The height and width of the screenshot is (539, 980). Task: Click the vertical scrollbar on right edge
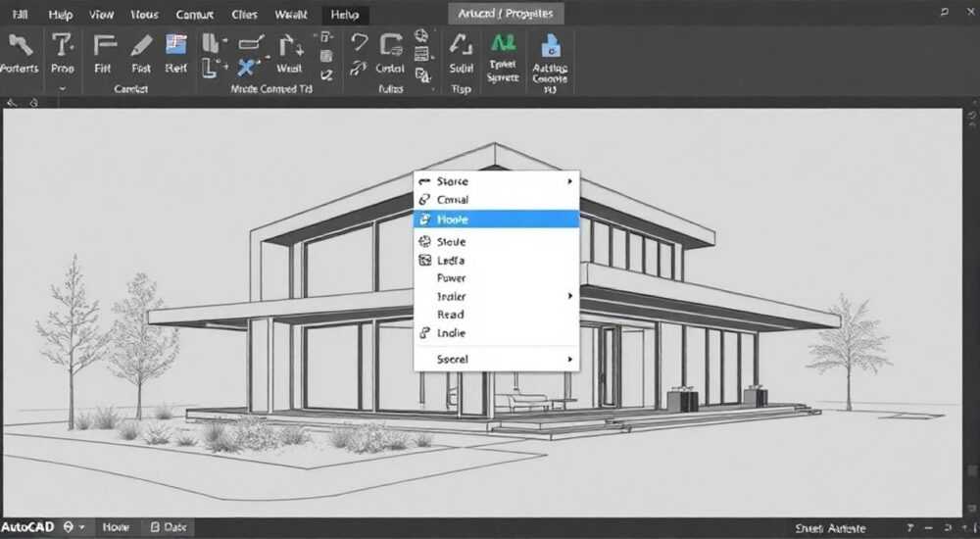point(972,313)
